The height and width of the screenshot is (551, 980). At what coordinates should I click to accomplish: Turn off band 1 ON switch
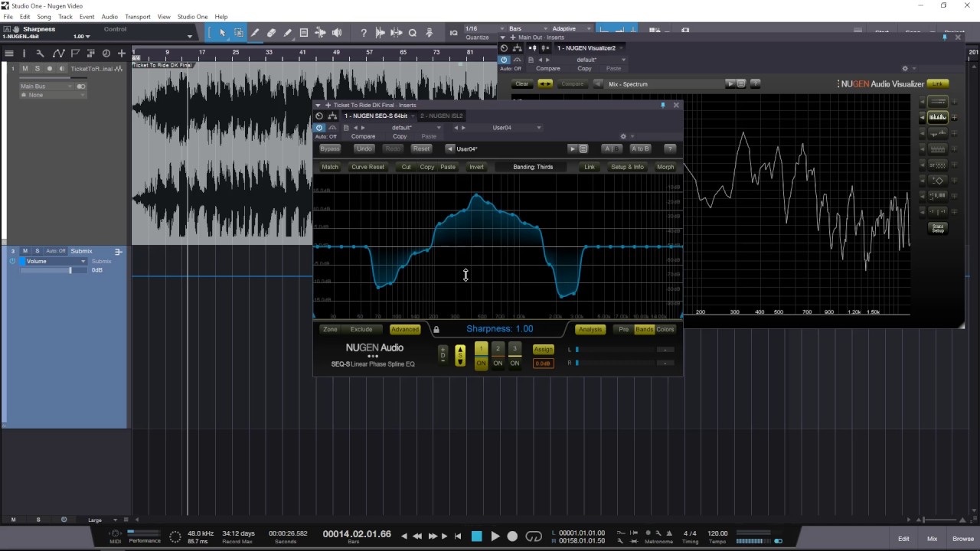tap(481, 364)
